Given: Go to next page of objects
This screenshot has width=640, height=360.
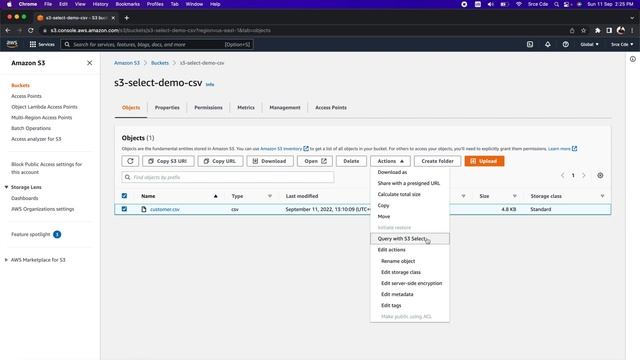Looking at the screenshot, I should (584, 176).
